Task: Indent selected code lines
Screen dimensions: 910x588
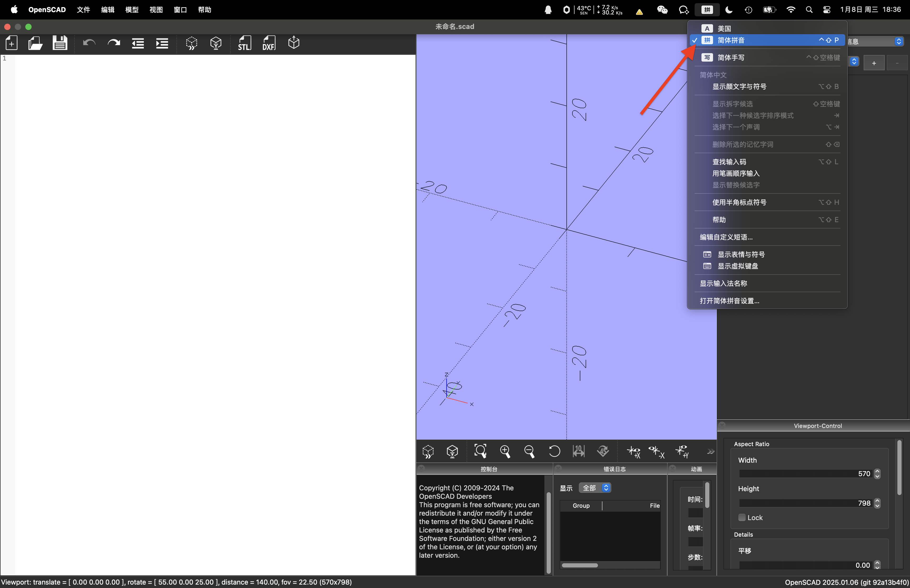Action: 162,43
